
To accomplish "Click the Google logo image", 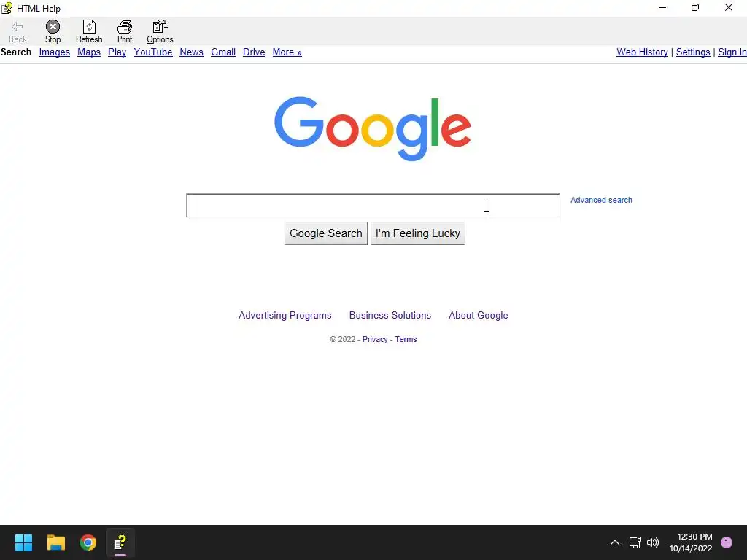I will click(373, 128).
